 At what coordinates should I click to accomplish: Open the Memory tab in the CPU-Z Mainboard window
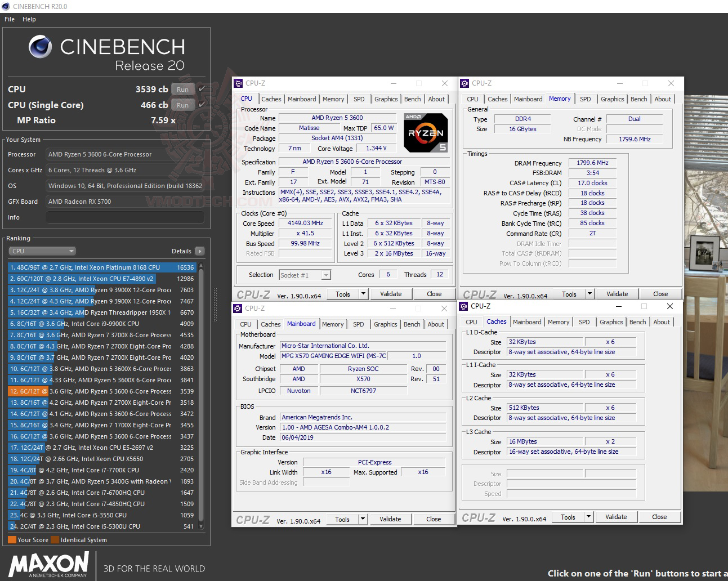(x=333, y=324)
